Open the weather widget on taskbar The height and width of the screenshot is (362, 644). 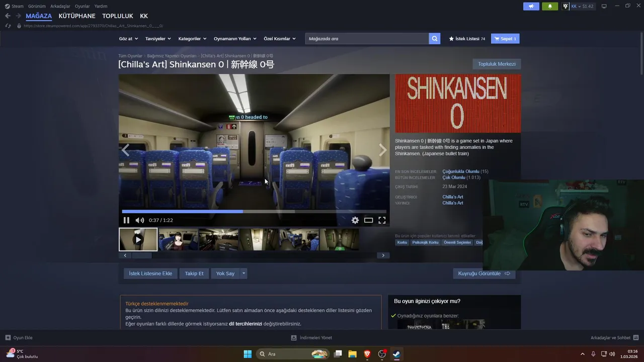point(22,354)
